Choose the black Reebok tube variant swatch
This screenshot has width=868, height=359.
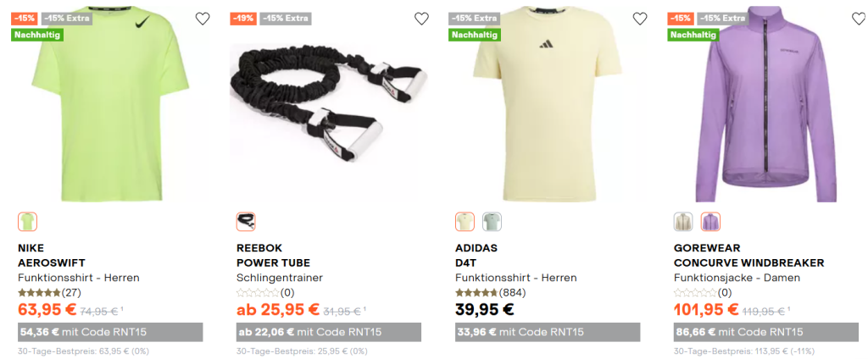(246, 222)
